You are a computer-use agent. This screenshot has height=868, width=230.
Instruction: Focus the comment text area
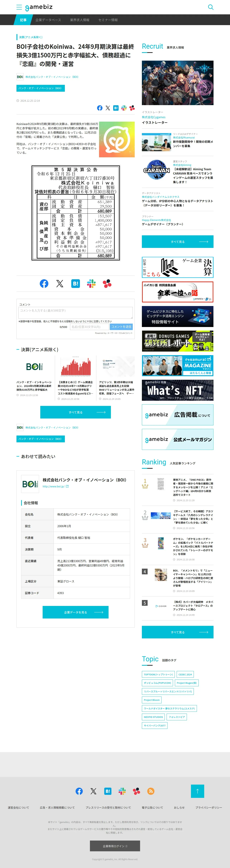point(75,312)
